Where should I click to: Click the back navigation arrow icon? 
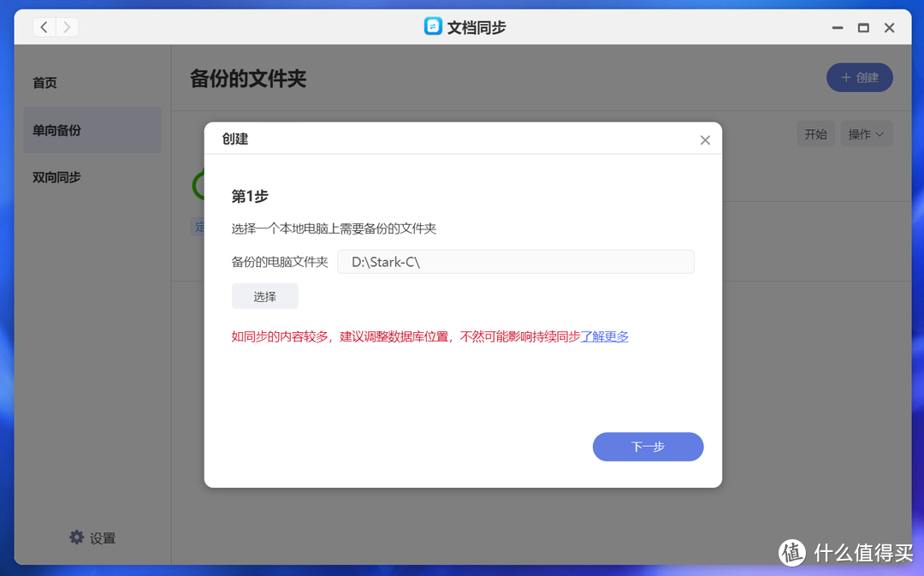[44, 27]
